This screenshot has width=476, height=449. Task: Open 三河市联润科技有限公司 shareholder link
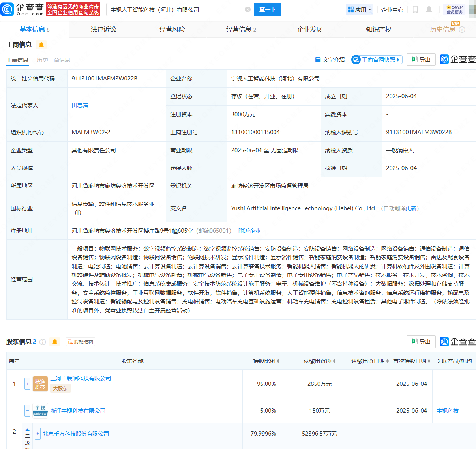pos(81,378)
